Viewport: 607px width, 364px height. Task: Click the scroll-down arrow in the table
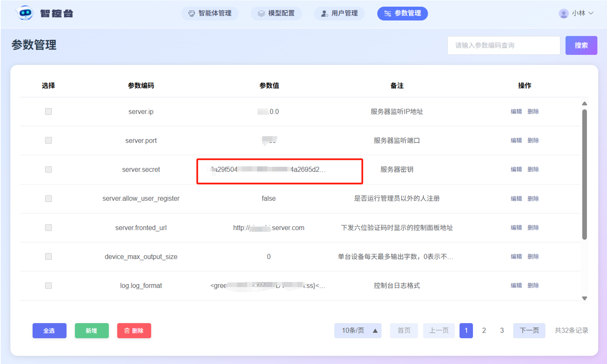tap(584, 298)
